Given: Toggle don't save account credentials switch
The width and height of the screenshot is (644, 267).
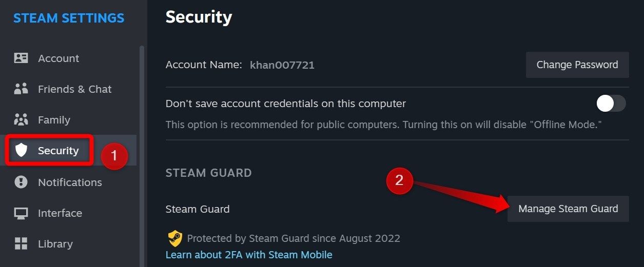Looking at the screenshot, I should [611, 104].
